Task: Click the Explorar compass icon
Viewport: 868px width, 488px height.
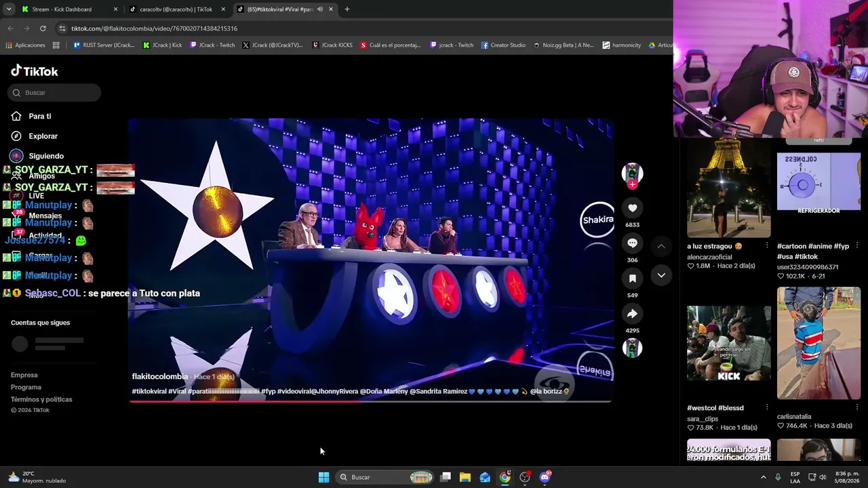Action: [x=16, y=136]
